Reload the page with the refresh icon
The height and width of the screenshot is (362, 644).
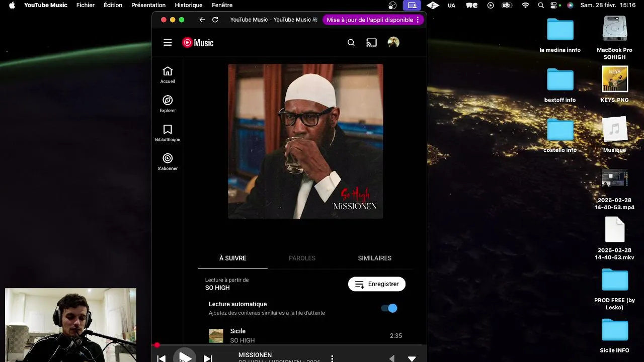click(x=215, y=20)
